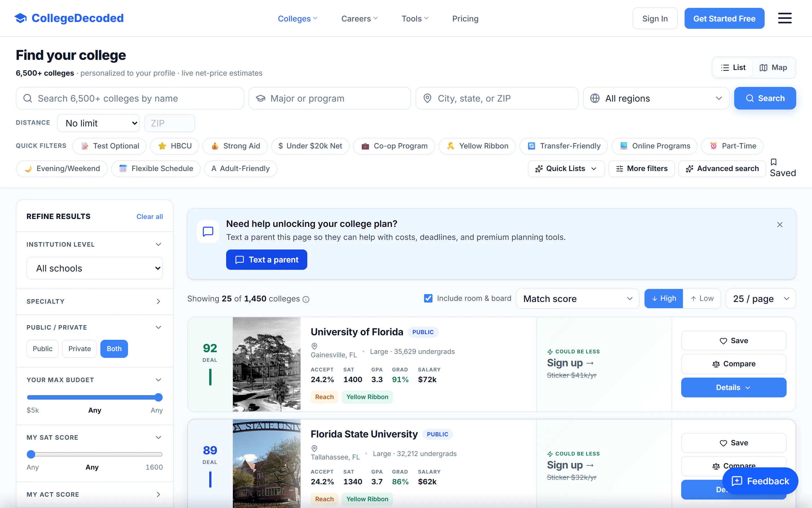
Task: Open the Colleges nav menu
Action: [x=297, y=19]
